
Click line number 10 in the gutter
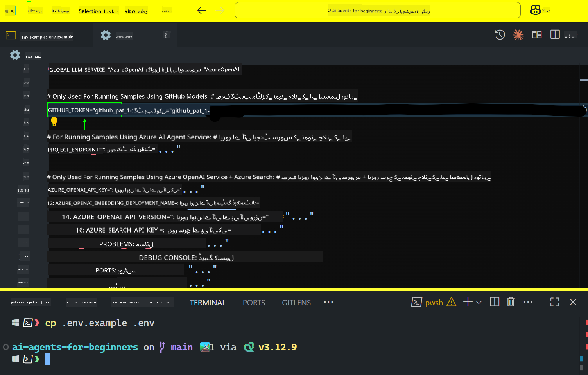point(23,190)
